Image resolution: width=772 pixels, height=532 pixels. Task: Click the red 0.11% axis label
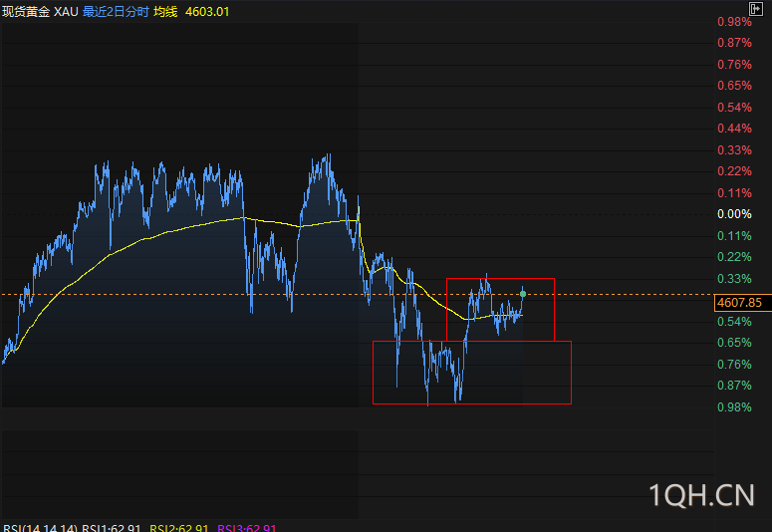coord(734,193)
